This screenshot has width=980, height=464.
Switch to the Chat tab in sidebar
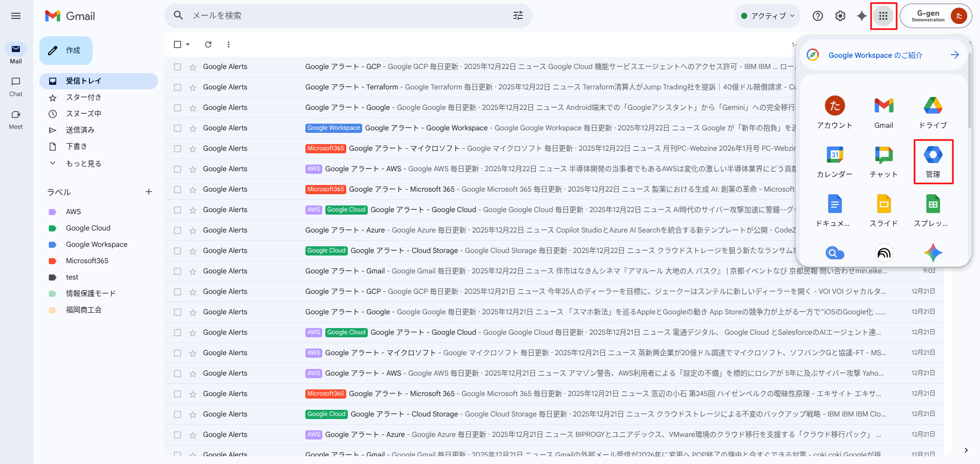[16, 86]
